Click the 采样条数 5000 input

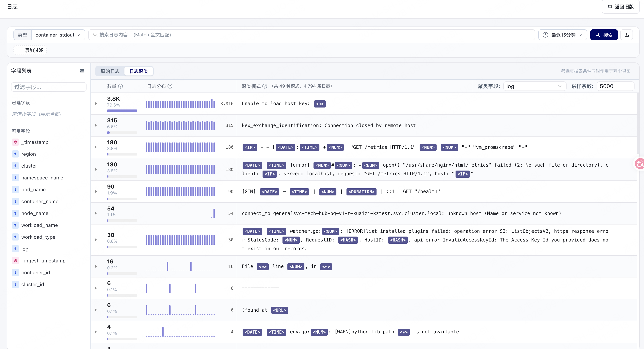(x=615, y=86)
